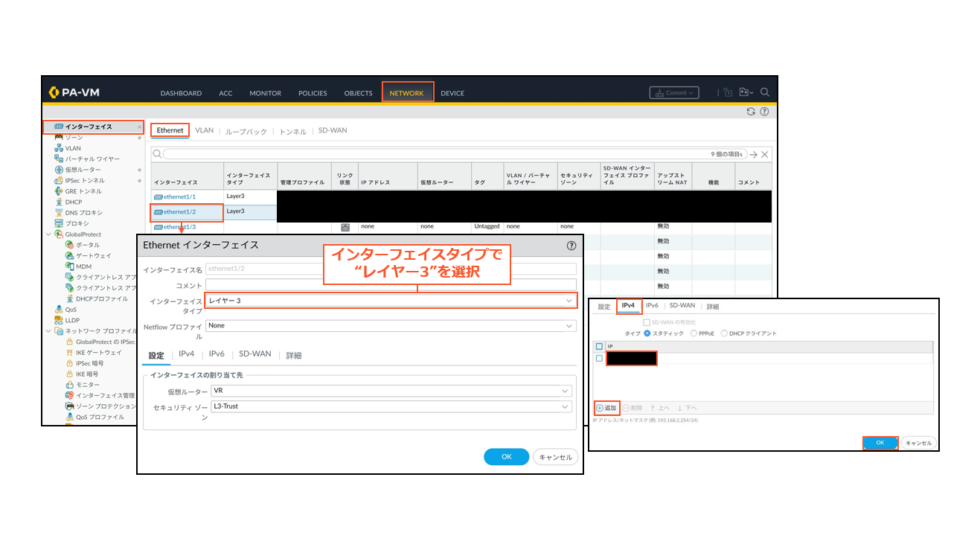
Task: Click the refresh icon near top right
Action: click(x=750, y=111)
